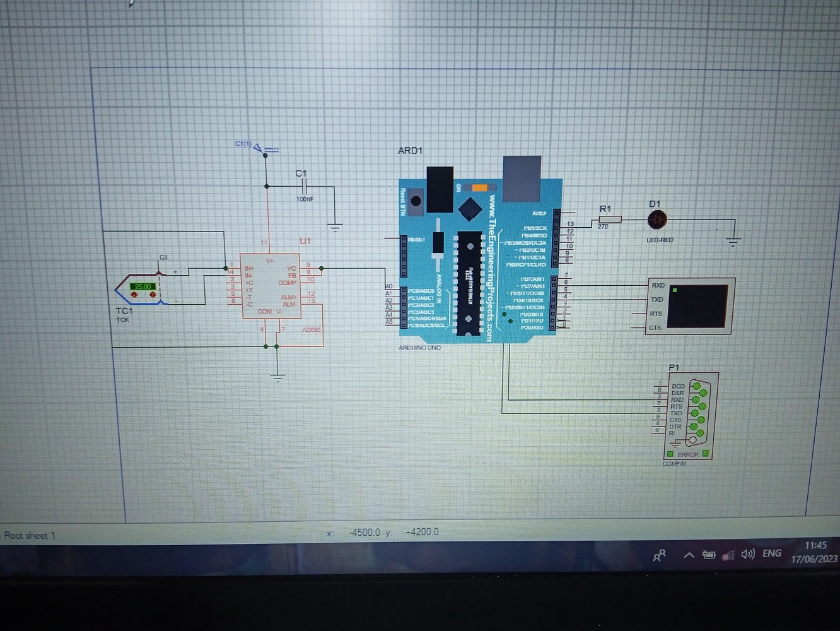Select the 100nF capacitor C1

click(305, 186)
